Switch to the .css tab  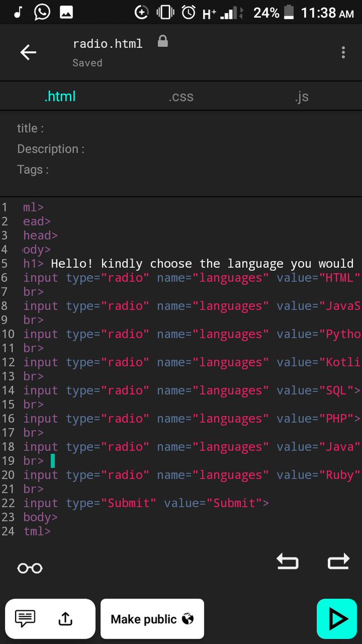pyautogui.click(x=181, y=97)
